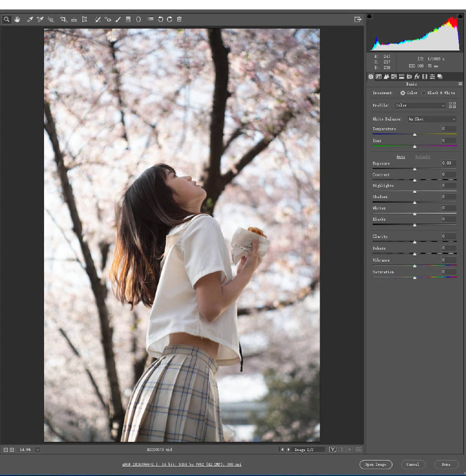Click the Open Image button
This screenshot has width=466, height=476.
coord(375,465)
